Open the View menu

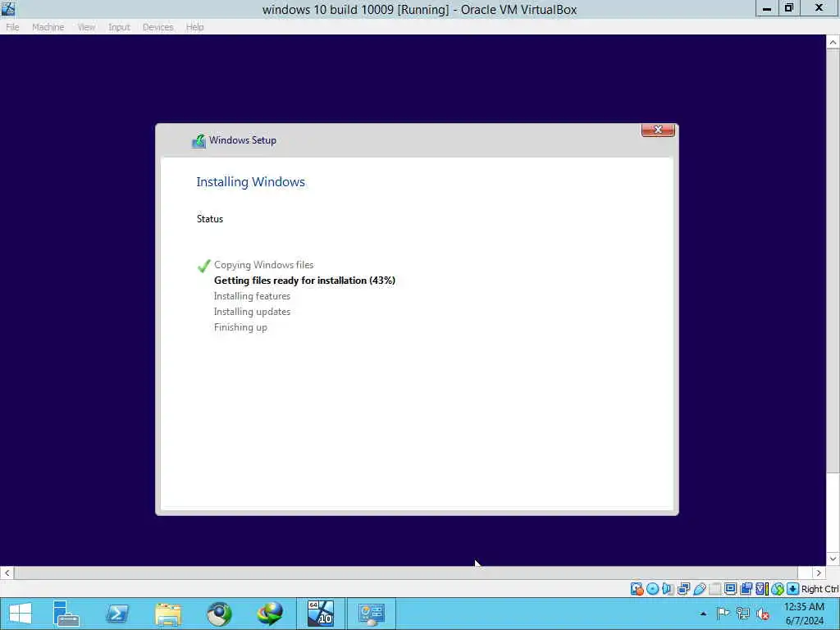[x=85, y=27]
